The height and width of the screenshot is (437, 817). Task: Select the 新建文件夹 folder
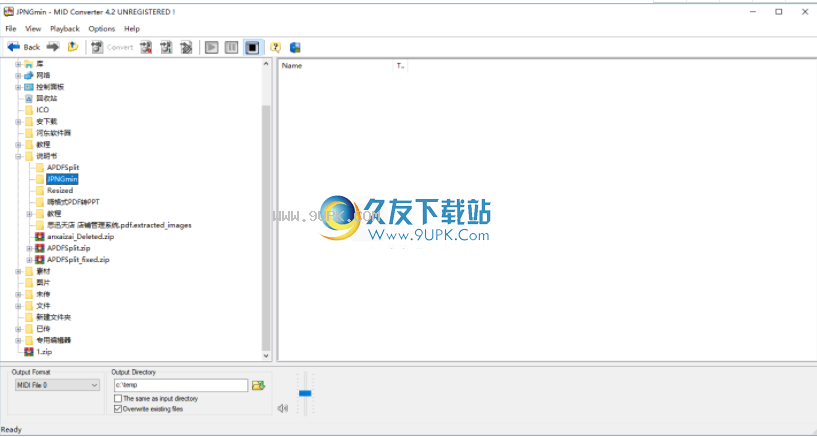tap(53, 317)
